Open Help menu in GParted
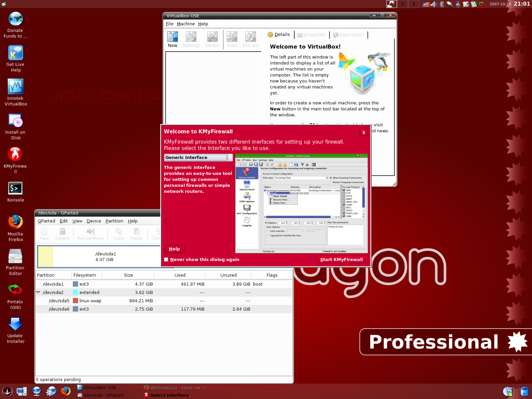Screen dimensions: 532x399 [133, 221]
